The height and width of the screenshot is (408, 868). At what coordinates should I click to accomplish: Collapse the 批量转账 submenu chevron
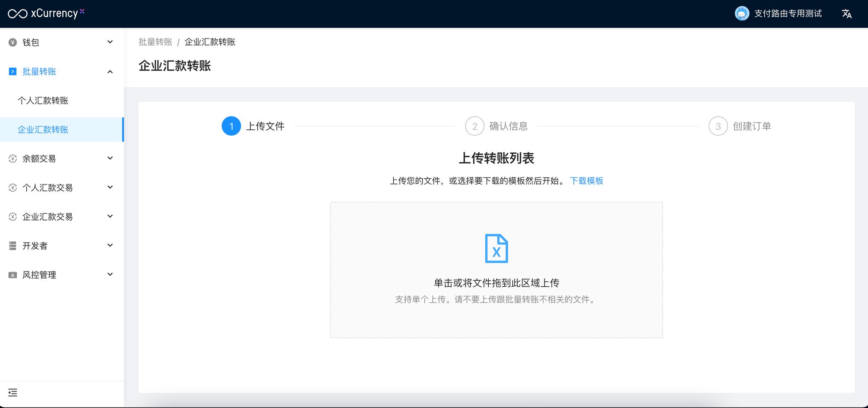click(110, 72)
